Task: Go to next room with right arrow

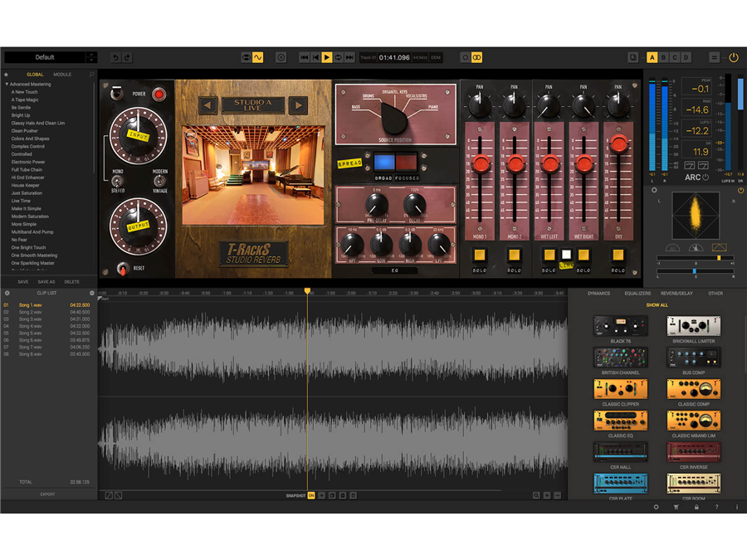Action: coord(297,105)
